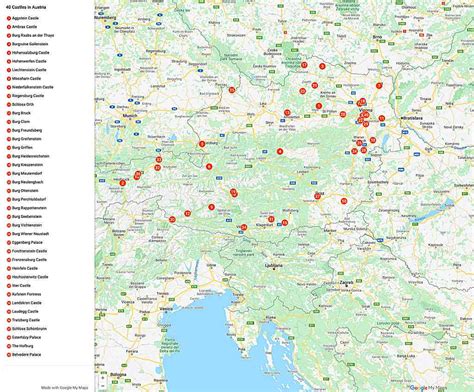Select the red map marker at Salzburg
The height and width of the screenshot is (392, 474).
tap(202, 144)
